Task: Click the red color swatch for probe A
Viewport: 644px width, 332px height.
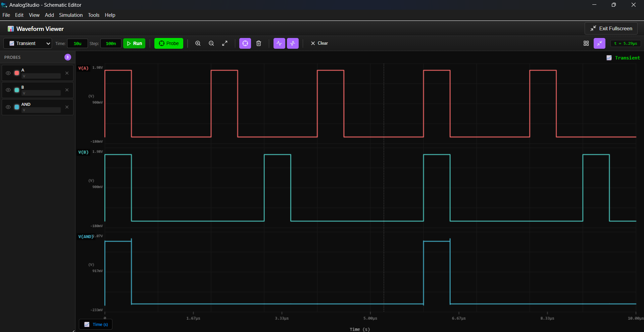Action: tap(16, 73)
